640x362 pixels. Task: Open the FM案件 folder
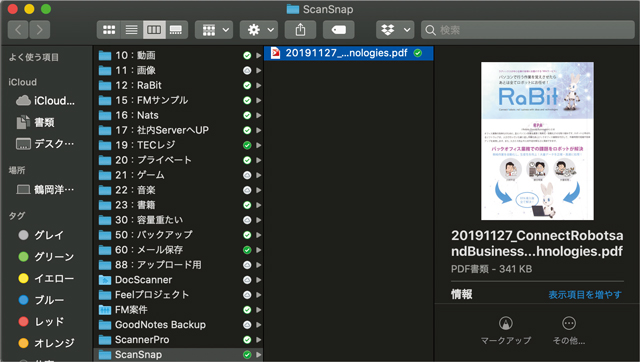[178, 310]
